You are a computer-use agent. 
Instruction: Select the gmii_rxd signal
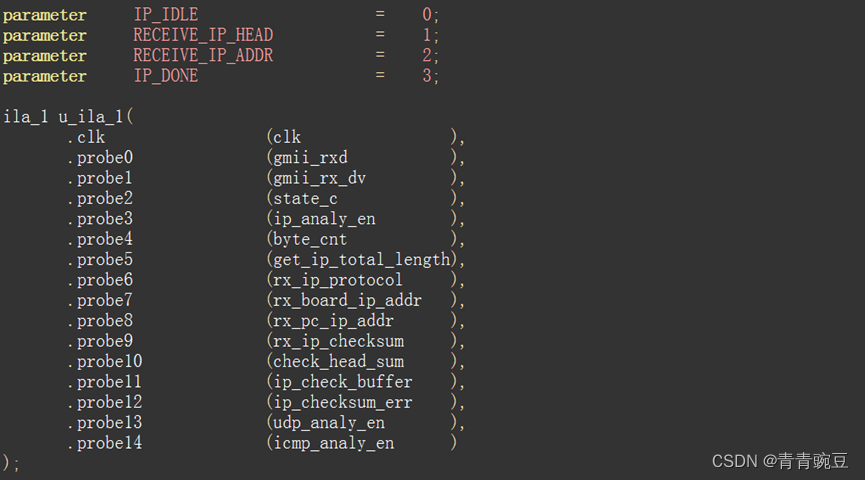[311, 158]
